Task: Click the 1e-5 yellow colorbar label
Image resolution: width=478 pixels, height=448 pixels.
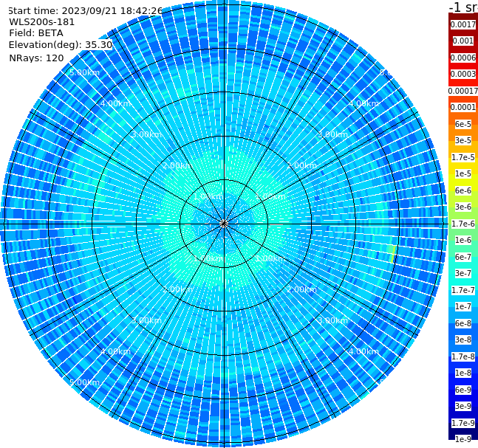Action: [x=463, y=173]
